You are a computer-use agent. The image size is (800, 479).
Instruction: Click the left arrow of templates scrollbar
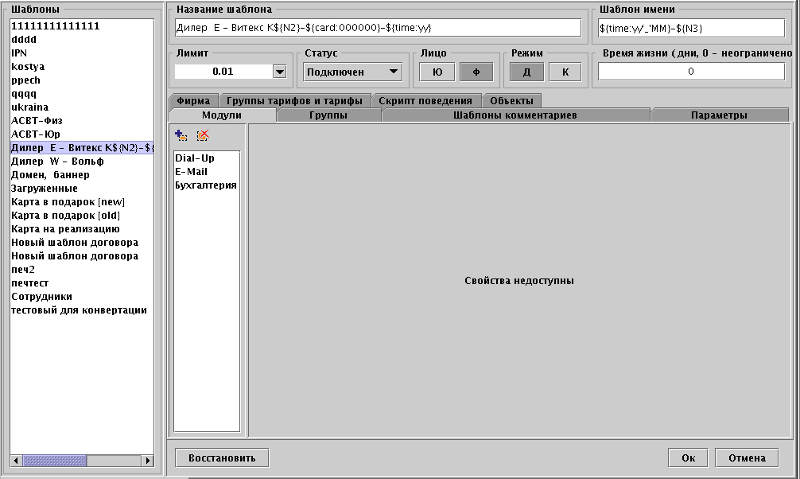coord(16,460)
